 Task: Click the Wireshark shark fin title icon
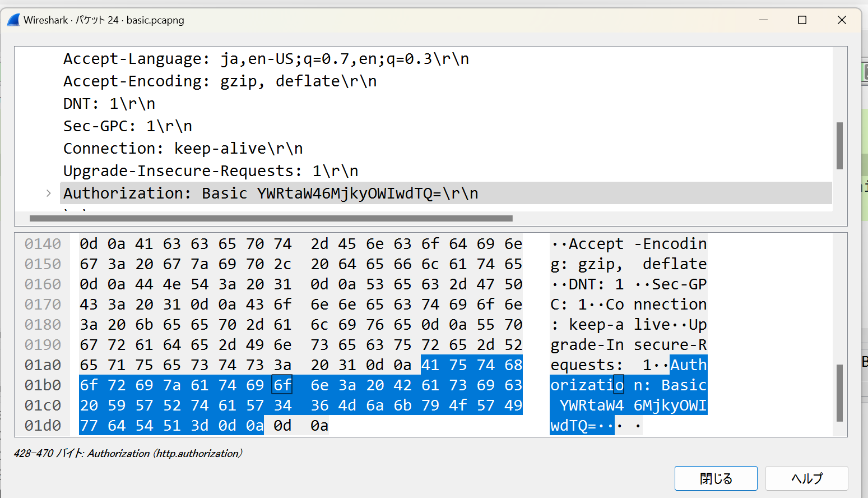(13, 20)
